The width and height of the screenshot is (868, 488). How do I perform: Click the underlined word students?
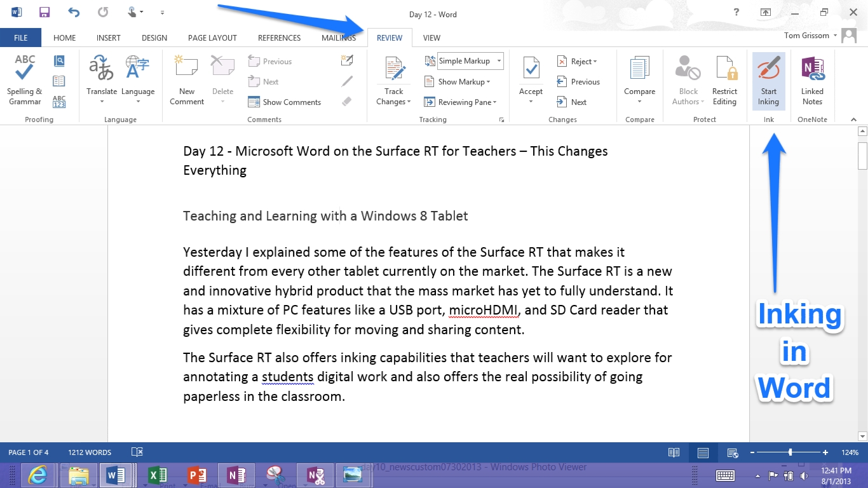(x=288, y=377)
